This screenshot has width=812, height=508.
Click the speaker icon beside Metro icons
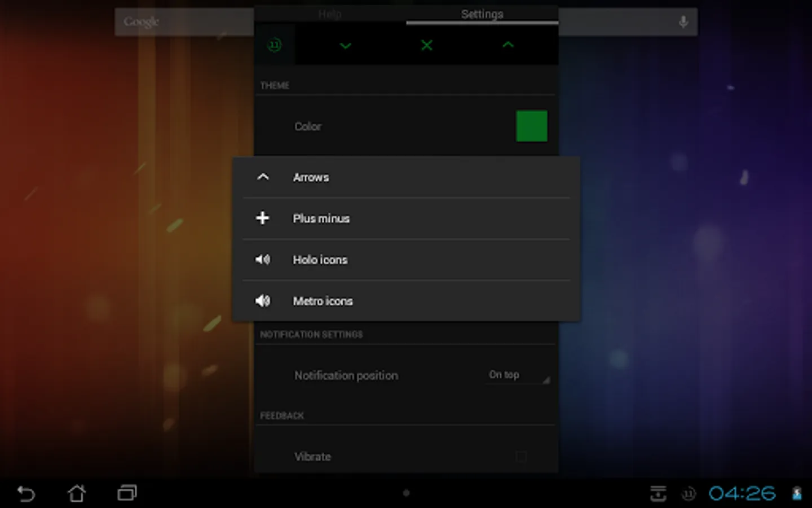[x=263, y=301]
